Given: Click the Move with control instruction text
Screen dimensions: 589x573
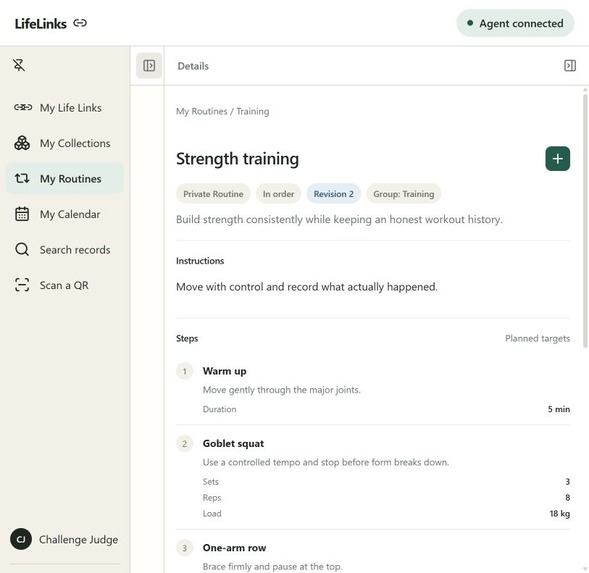Looking at the screenshot, I should tap(307, 287).
